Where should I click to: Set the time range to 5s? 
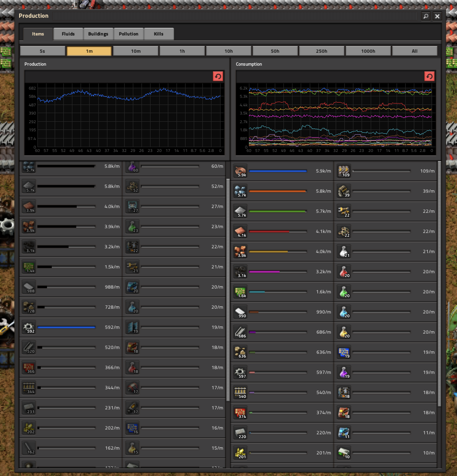click(x=42, y=51)
